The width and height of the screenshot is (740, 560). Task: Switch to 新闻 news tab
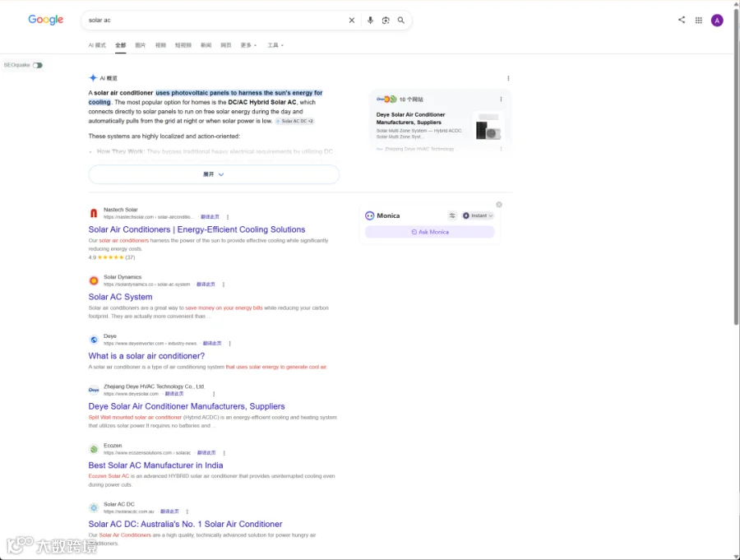pyautogui.click(x=206, y=45)
